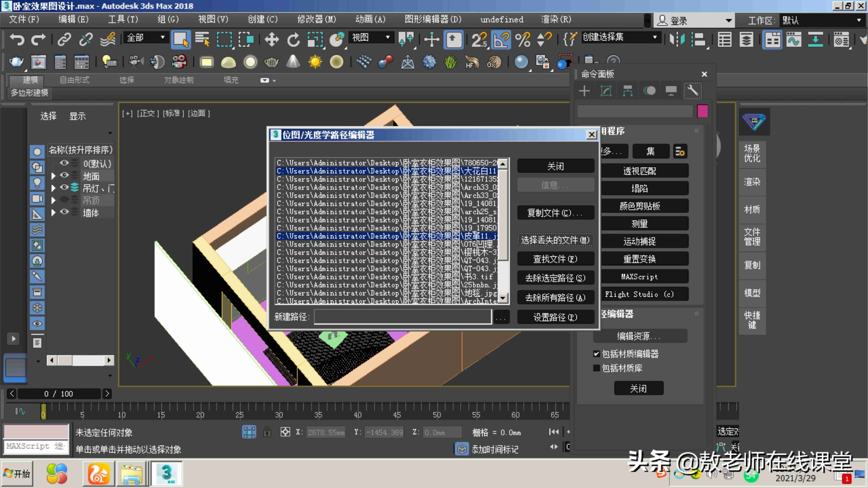Click the 新建路径 input field
Viewport: 868px width, 488px height.
click(x=403, y=317)
